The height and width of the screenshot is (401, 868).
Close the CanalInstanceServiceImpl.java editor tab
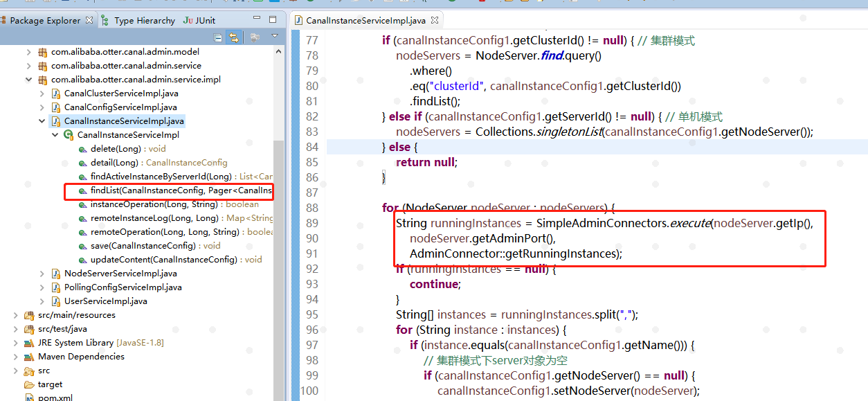(435, 21)
